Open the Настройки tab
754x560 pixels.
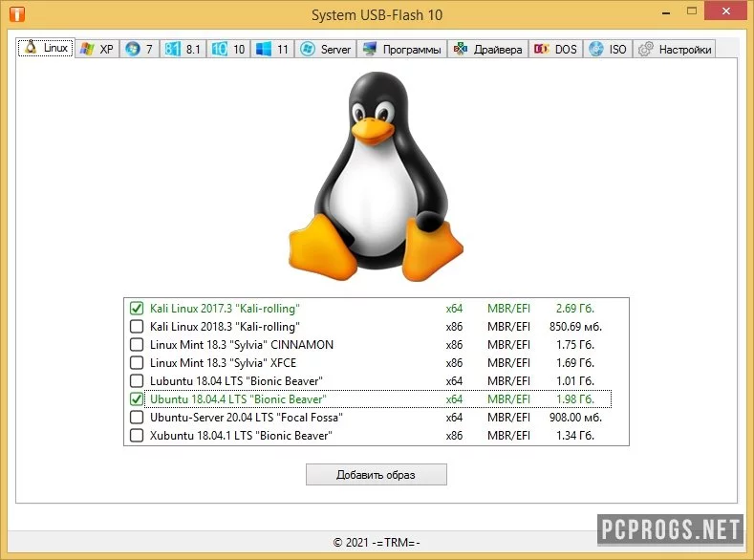click(x=674, y=49)
